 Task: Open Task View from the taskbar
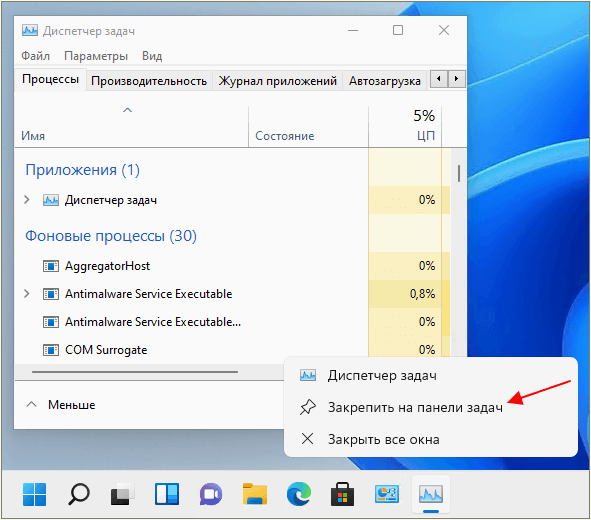coord(122,494)
